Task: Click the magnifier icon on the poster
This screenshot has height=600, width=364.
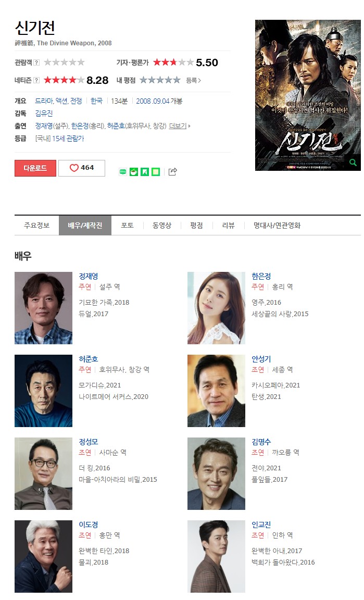Action: tap(353, 162)
